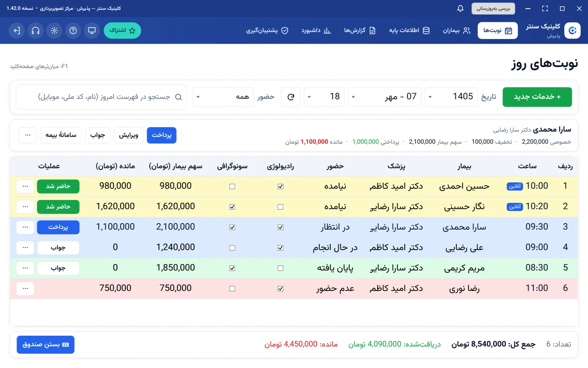Click the بیمار column header
Screen dimensions: 588x368
(x=464, y=166)
